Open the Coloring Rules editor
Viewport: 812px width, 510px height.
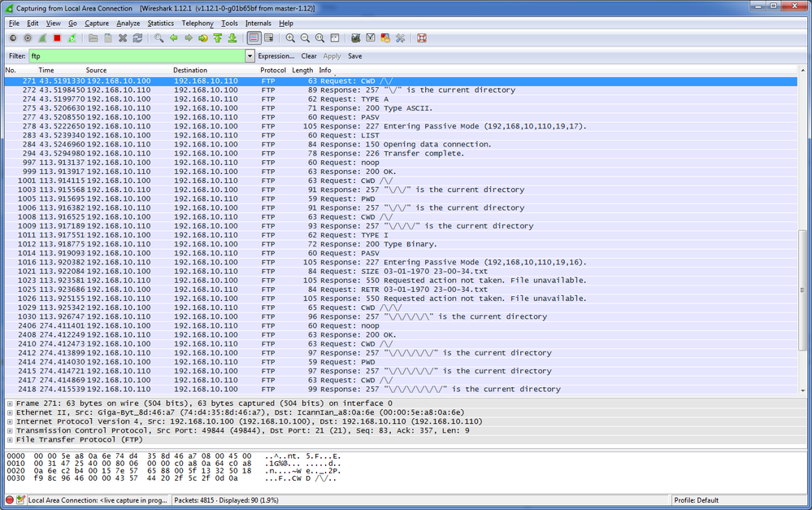pos(383,38)
